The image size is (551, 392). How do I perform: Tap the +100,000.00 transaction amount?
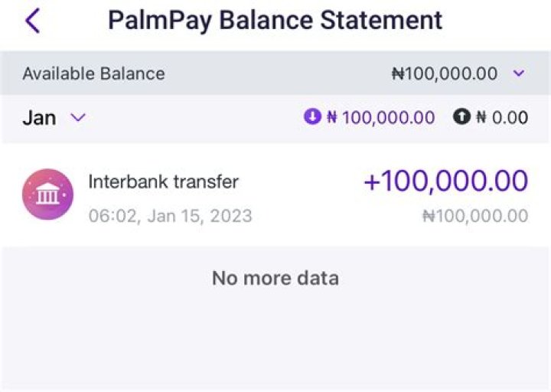(x=445, y=181)
